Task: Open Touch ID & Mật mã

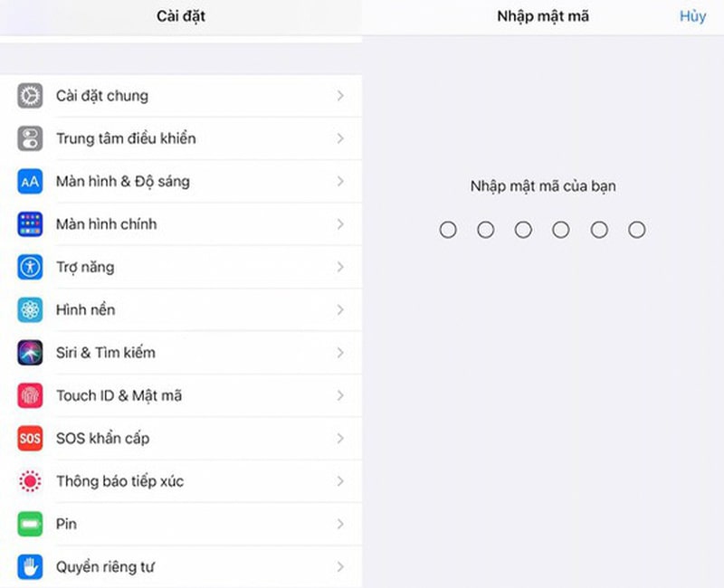Action: tap(119, 395)
